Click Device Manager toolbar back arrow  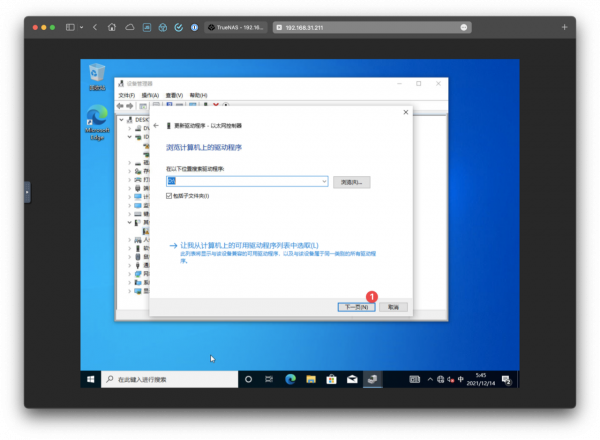pyautogui.click(x=121, y=106)
